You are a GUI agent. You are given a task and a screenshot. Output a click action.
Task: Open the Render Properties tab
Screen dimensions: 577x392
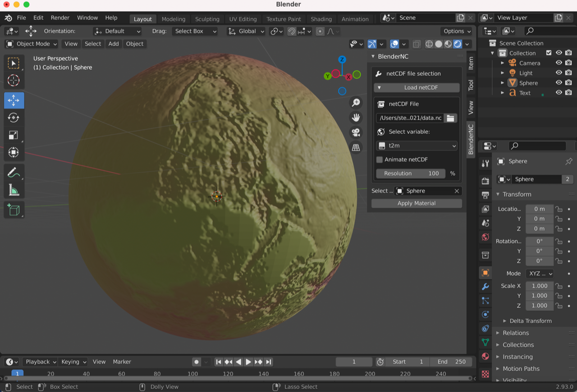[x=485, y=181]
